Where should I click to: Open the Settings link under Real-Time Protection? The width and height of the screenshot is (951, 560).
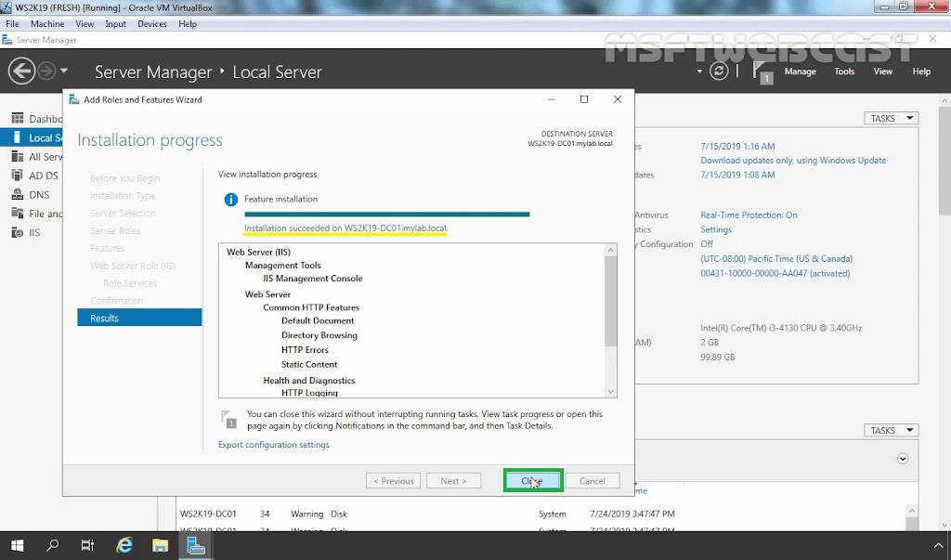coord(716,229)
